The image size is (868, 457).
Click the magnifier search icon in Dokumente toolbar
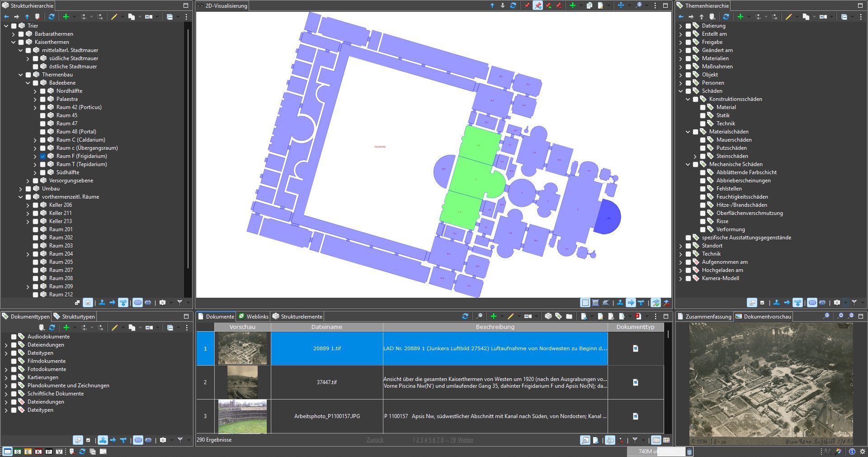(479, 316)
